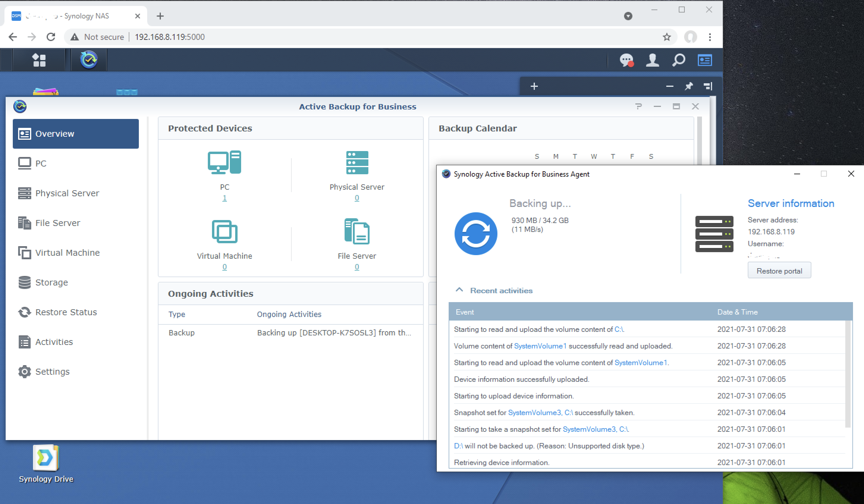Image resolution: width=864 pixels, height=504 pixels.
Task: Click the recent activities list scrollbar
Action: point(848,374)
